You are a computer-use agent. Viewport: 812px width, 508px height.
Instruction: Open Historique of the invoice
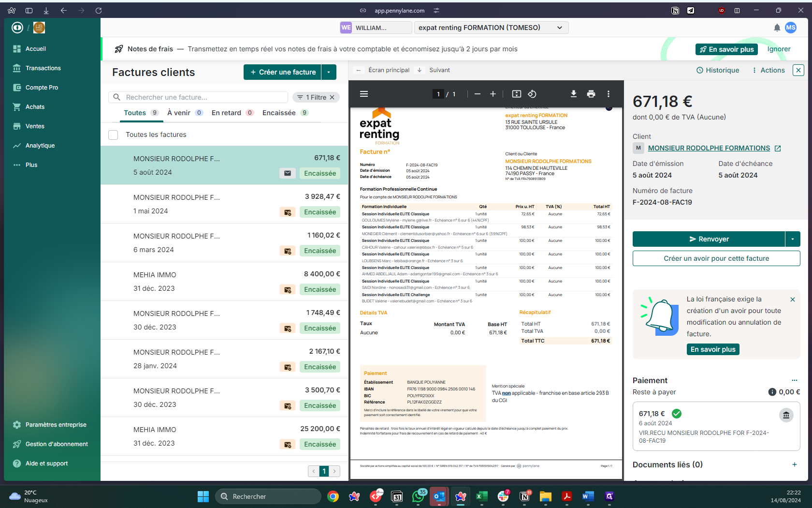718,70
